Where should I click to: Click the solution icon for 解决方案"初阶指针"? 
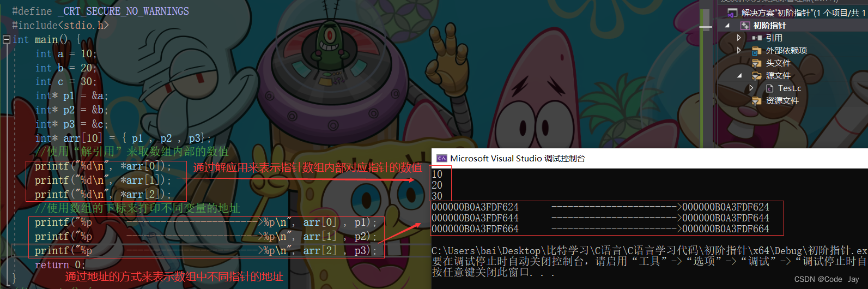pos(732,13)
